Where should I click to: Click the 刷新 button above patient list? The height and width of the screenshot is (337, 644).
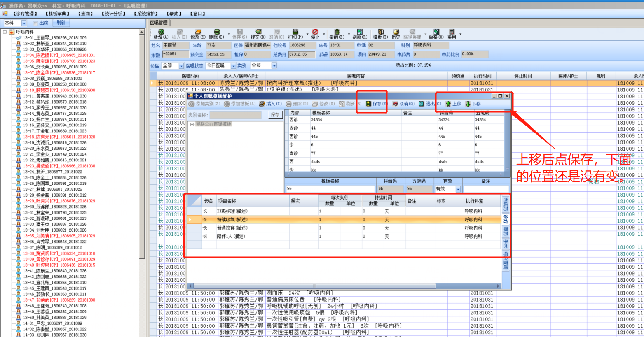pyautogui.click(x=61, y=23)
